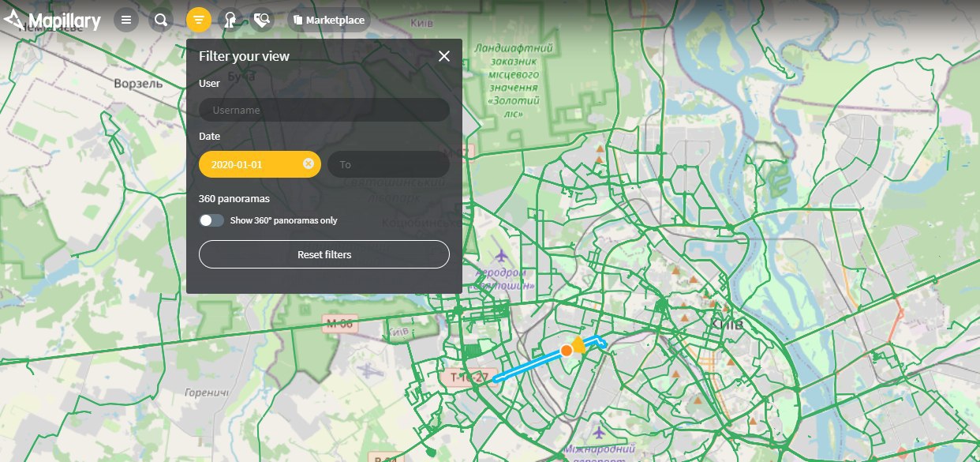Clear the 2020-01-01 start date

pyautogui.click(x=309, y=164)
